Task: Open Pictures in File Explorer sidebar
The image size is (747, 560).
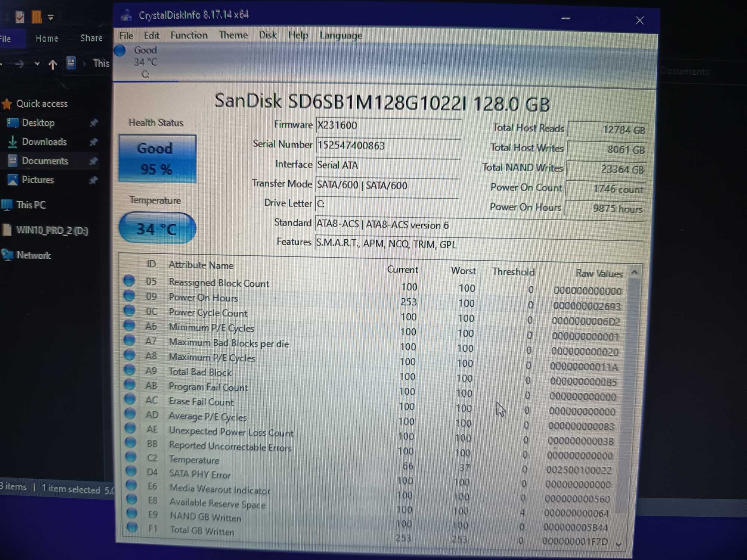Action: coord(31,180)
